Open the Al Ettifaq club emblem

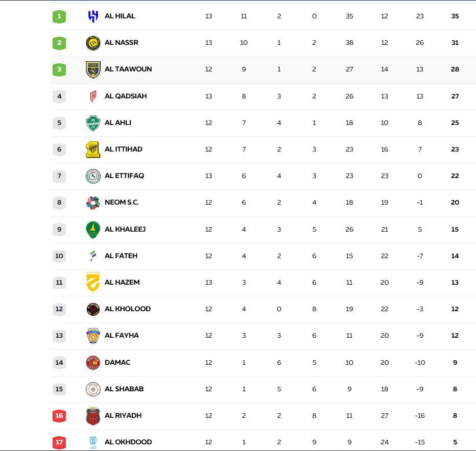[93, 176]
